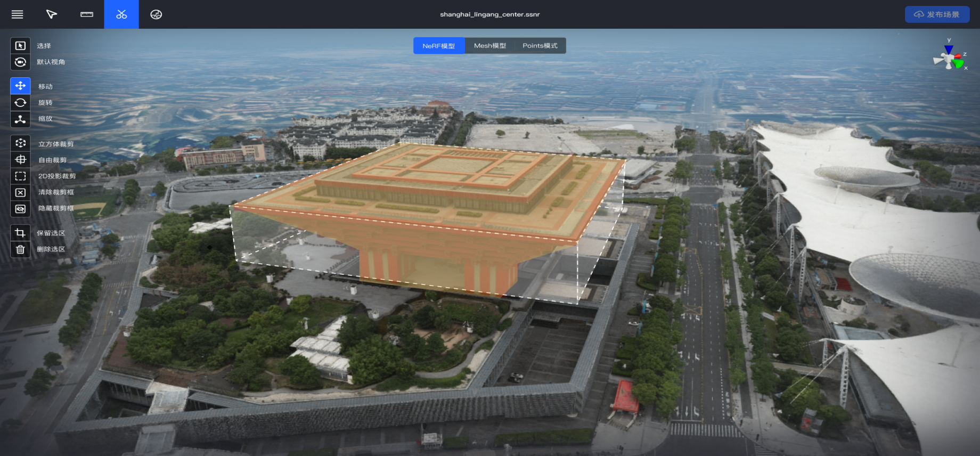The image size is (980, 456).
Task: Choose 2D投影裁剪 projection clipping
Action: [x=20, y=176]
